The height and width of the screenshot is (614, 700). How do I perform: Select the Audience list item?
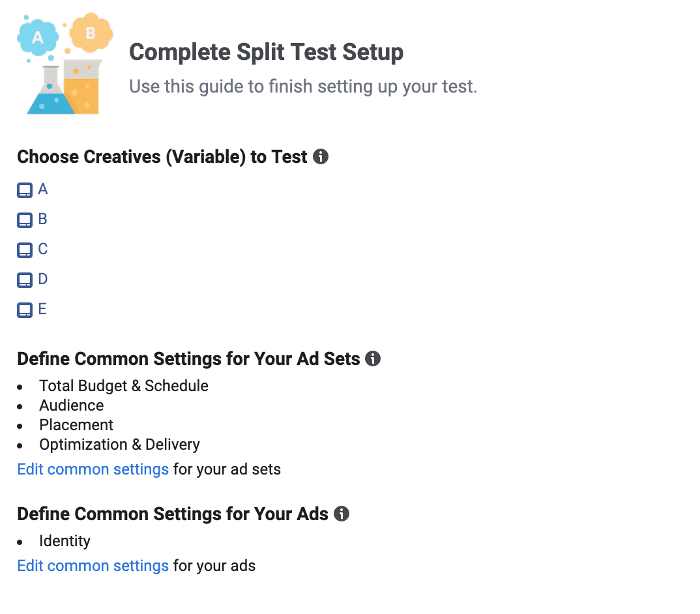point(72,405)
